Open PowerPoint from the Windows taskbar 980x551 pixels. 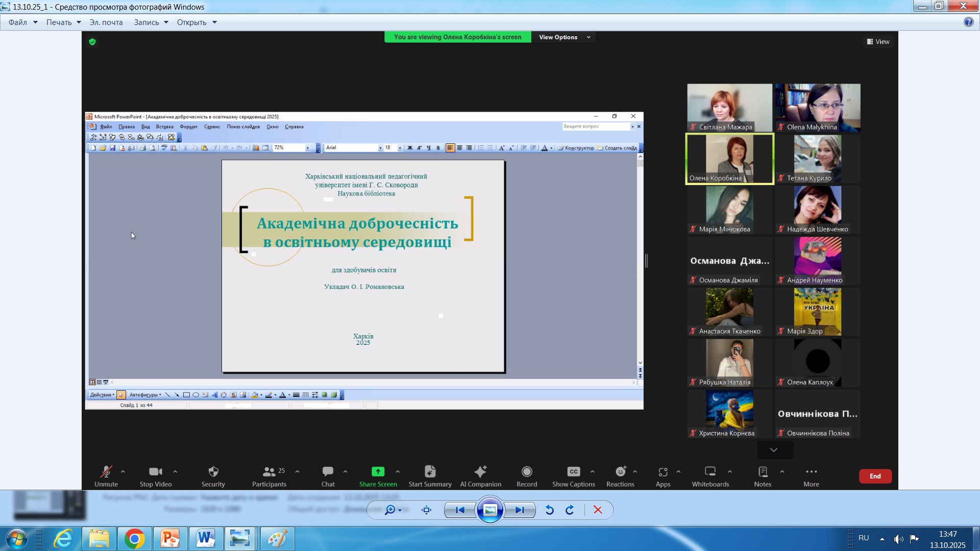pos(170,539)
